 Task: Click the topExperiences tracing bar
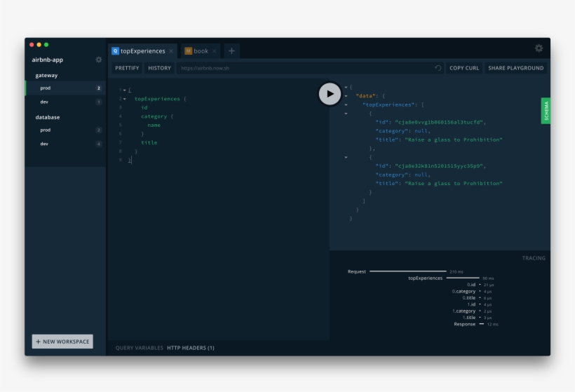pos(463,278)
